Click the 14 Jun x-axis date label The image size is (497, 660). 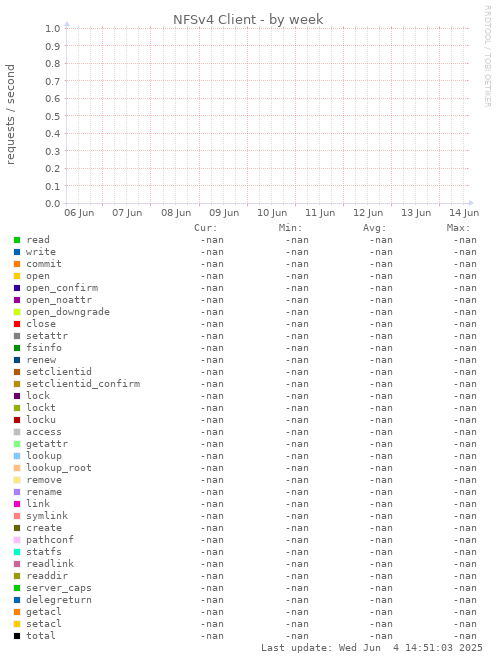(x=464, y=213)
